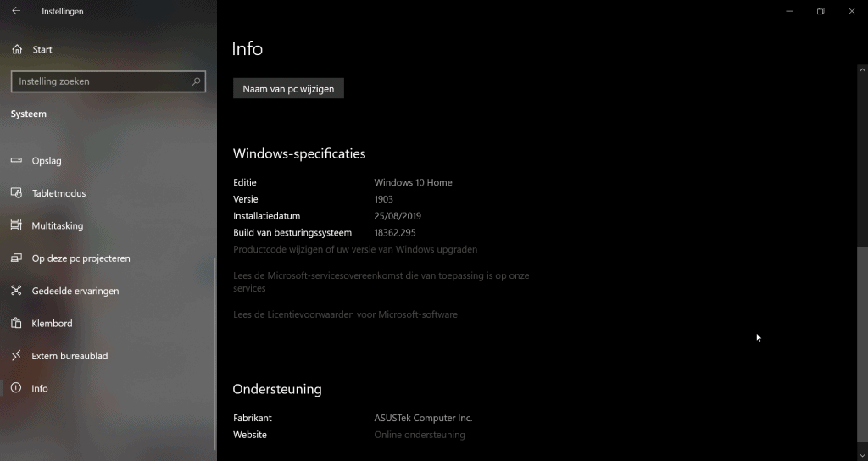Click the Tabletmodus icon

point(17,193)
